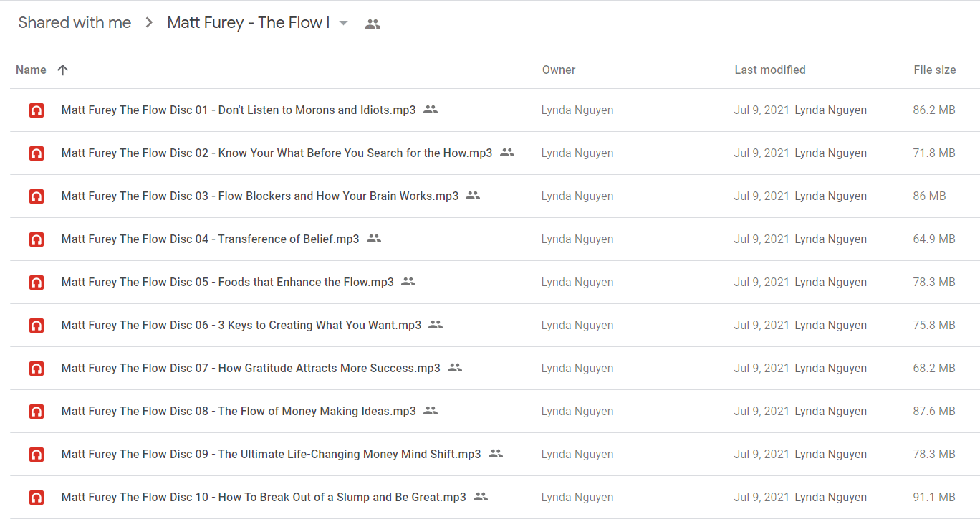Click the shared people icon beside Disc 10

coord(481,497)
